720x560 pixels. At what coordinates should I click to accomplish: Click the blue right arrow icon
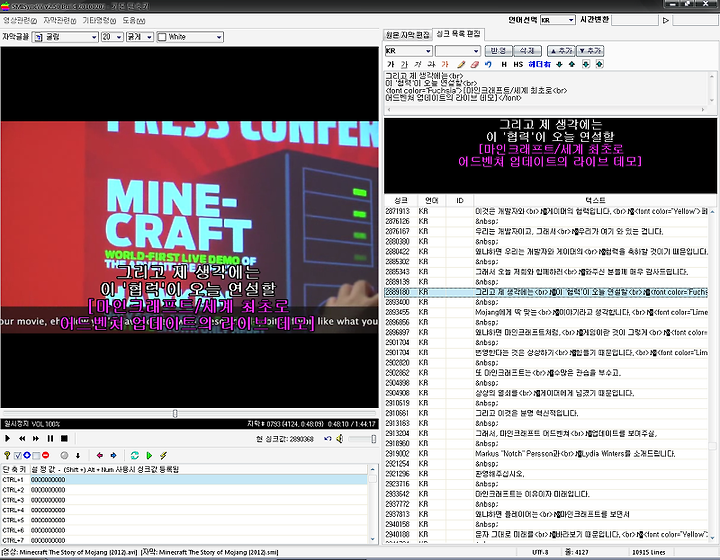coord(113,455)
